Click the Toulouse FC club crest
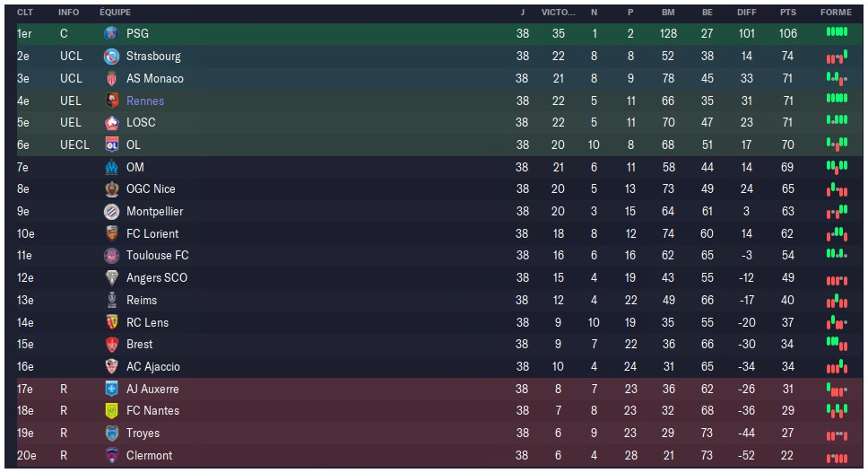 click(111, 255)
